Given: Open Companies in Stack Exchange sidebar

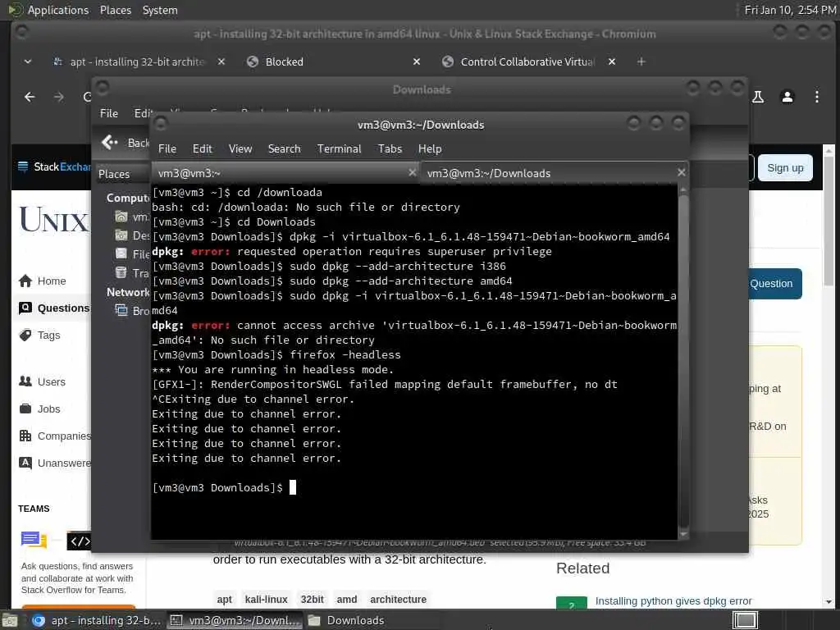Looking at the screenshot, I should 54,436.
